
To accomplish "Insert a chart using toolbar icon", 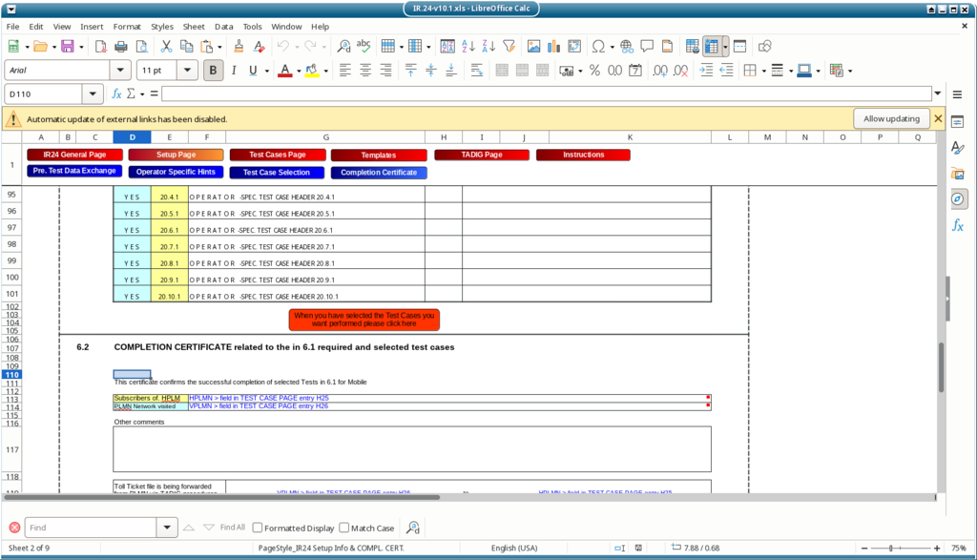I will (554, 46).
